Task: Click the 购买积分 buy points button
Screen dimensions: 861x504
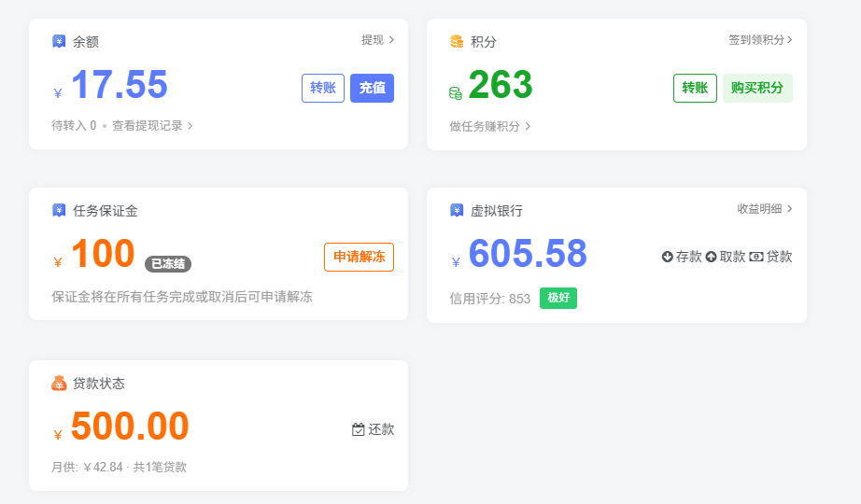Action: point(757,88)
